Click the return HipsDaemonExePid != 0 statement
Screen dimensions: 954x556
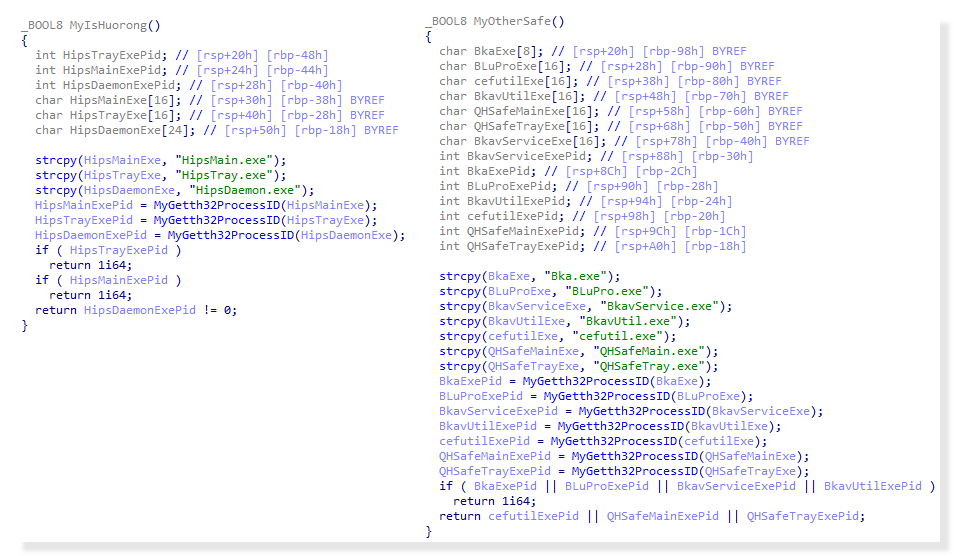tap(136, 310)
